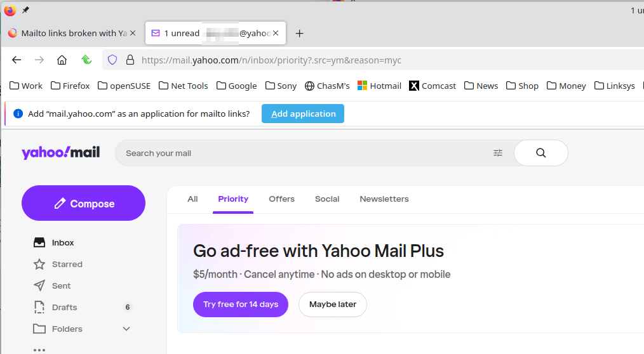This screenshot has width=644, height=354.
Task: Click the Add application button
Action: pos(303,114)
